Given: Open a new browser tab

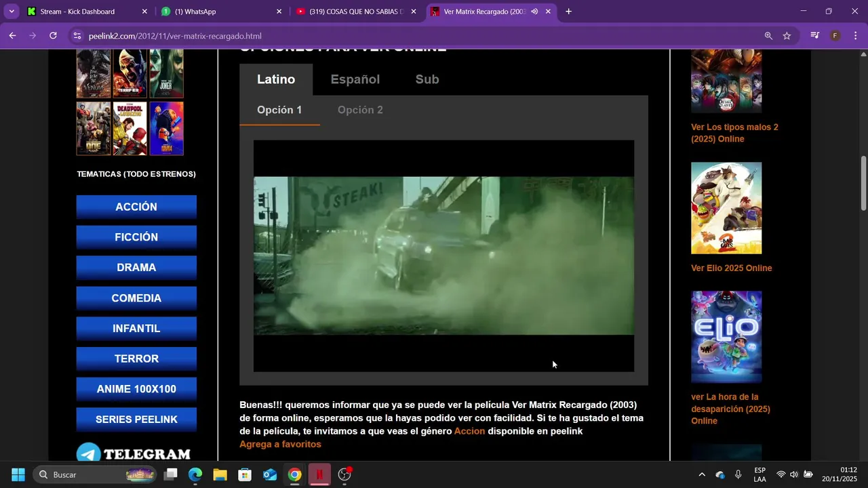Looking at the screenshot, I should tap(568, 11).
